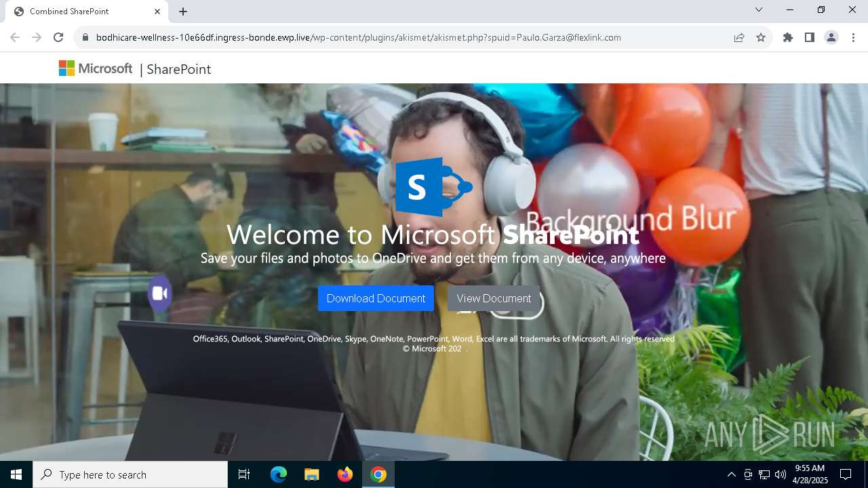Click the meet-now tray icon
Image resolution: width=868 pixels, height=488 pixels.
pos(748,474)
